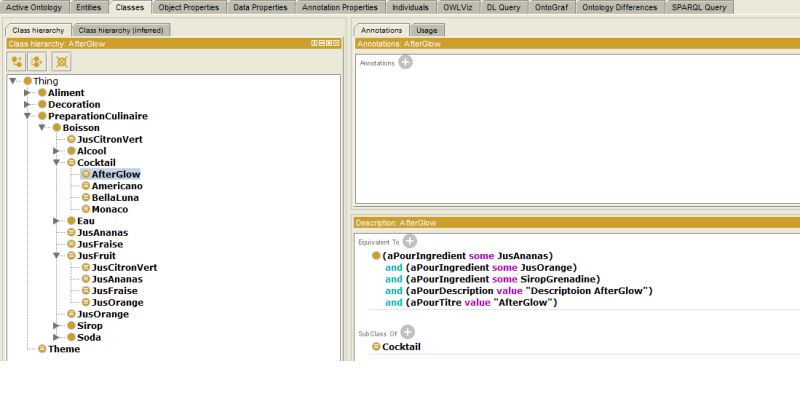Collapse the Thing root node
This screenshot has width=800, height=420.
(14, 81)
